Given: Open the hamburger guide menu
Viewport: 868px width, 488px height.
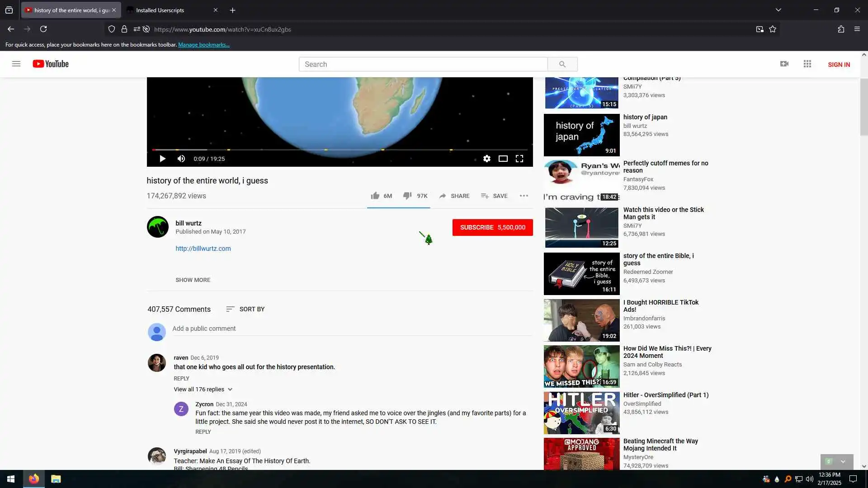Looking at the screenshot, I should (16, 64).
